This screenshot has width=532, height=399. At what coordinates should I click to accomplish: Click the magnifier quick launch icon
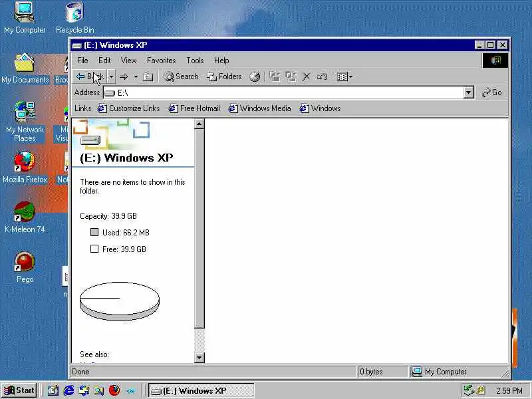pyautogui.click(x=98, y=390)
